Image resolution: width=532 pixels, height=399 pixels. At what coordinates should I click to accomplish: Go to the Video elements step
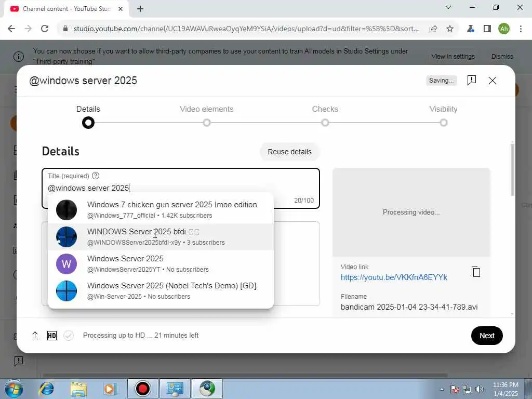point(207,116)
